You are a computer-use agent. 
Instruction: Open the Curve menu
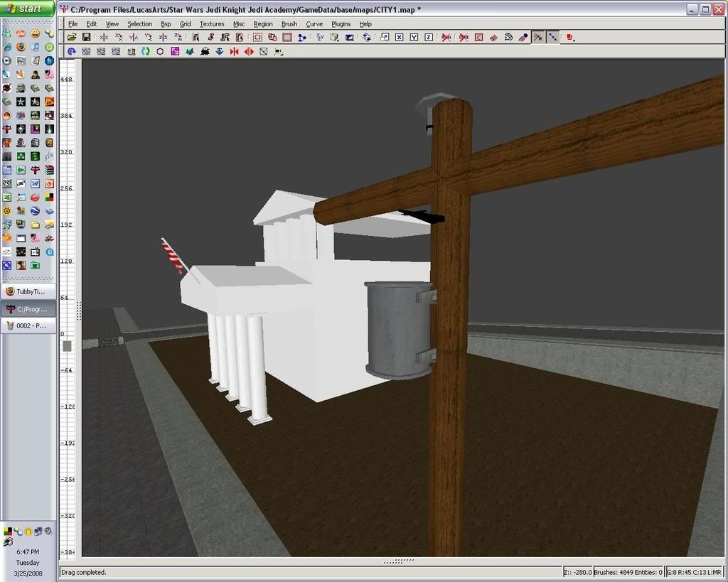pyautogui.click(x=314, y=23)
